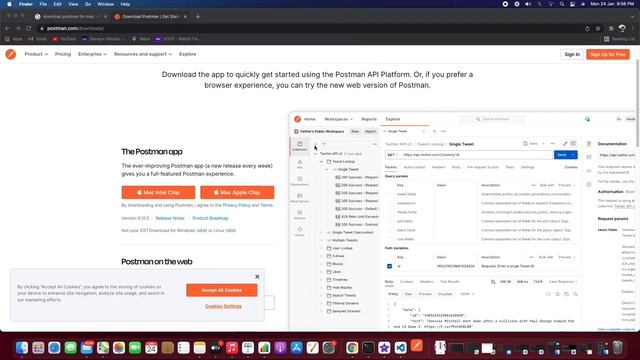Launch Safari from the Dock
This screenshot has width=640, height=360.
[x=54, y=348]
